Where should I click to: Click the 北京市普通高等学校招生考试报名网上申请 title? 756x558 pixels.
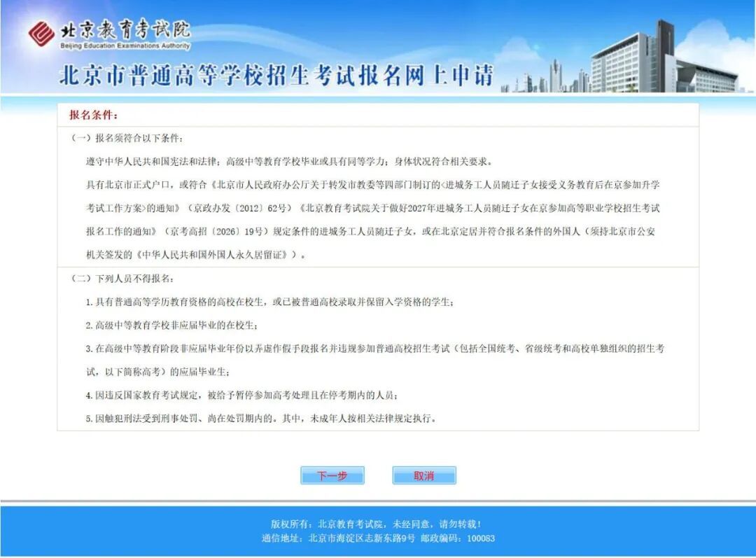click(276, 76)
